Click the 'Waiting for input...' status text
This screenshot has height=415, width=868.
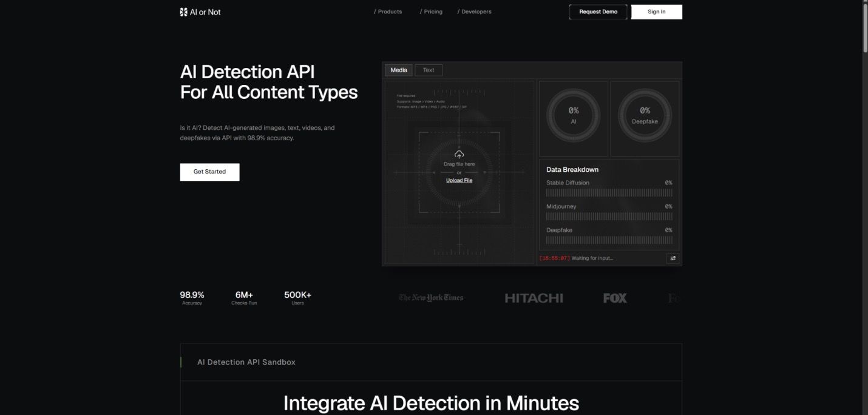592,258
